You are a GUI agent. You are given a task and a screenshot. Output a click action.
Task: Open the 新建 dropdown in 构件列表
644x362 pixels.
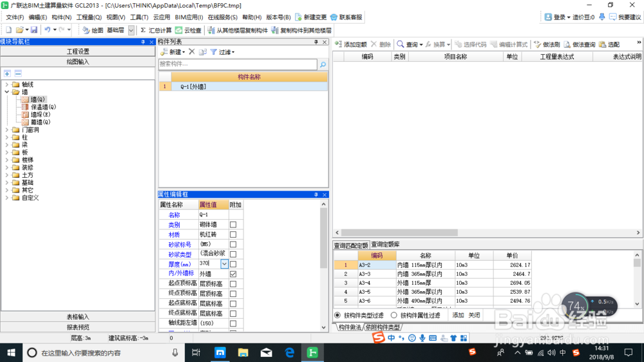(x=184, y=52)
